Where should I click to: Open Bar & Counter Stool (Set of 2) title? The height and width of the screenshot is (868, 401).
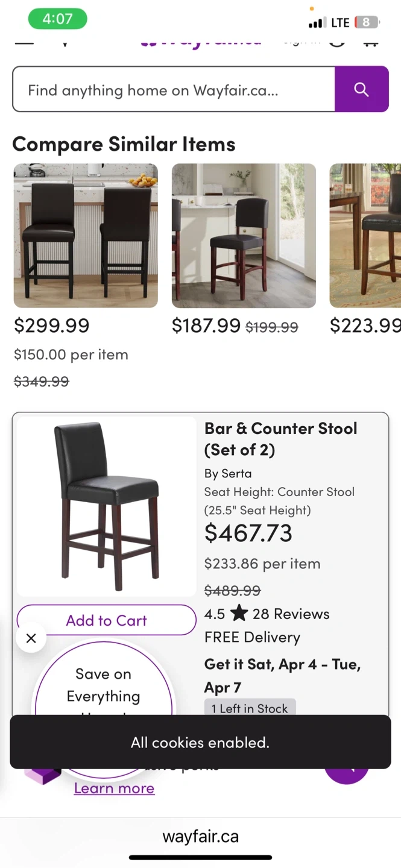[x=281, y=439]
